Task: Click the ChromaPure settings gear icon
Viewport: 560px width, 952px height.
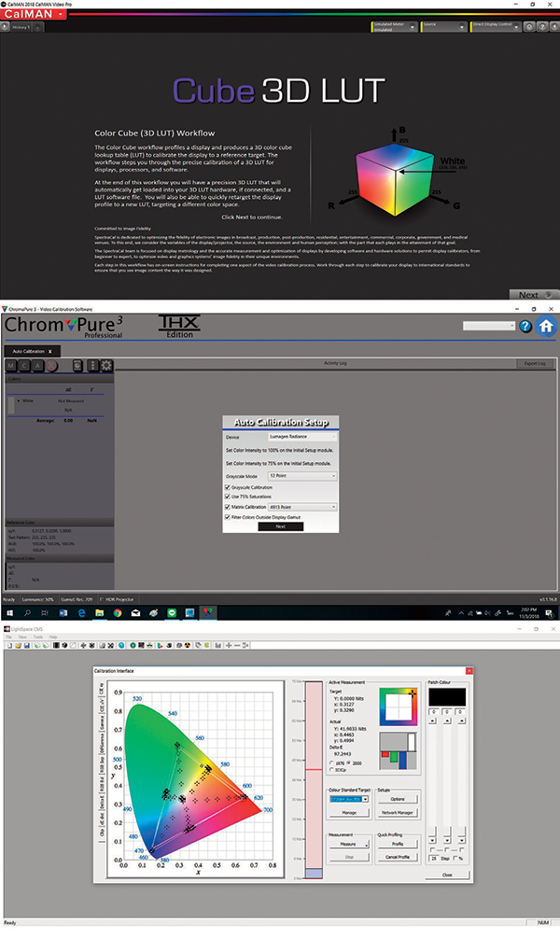Action: click(106, 366)
